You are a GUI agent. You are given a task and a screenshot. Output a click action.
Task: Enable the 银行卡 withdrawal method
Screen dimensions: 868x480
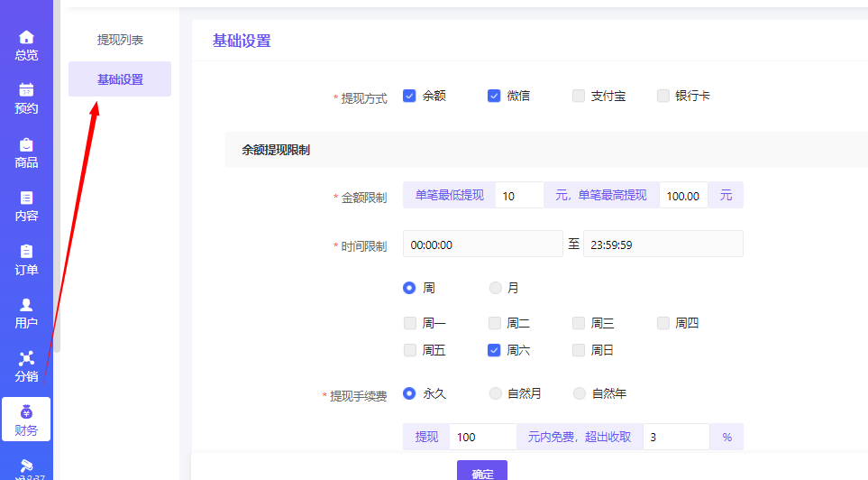coord(663,96)
